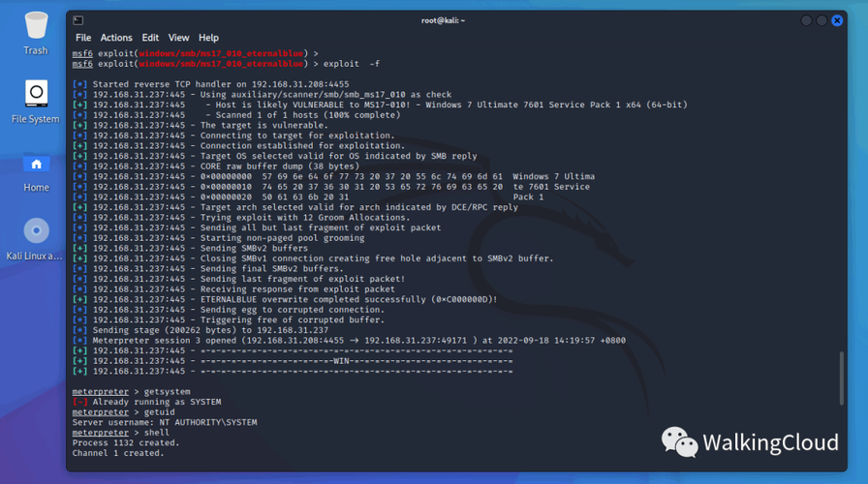
Task: Open the Edit menu
Action: point(150,38)
